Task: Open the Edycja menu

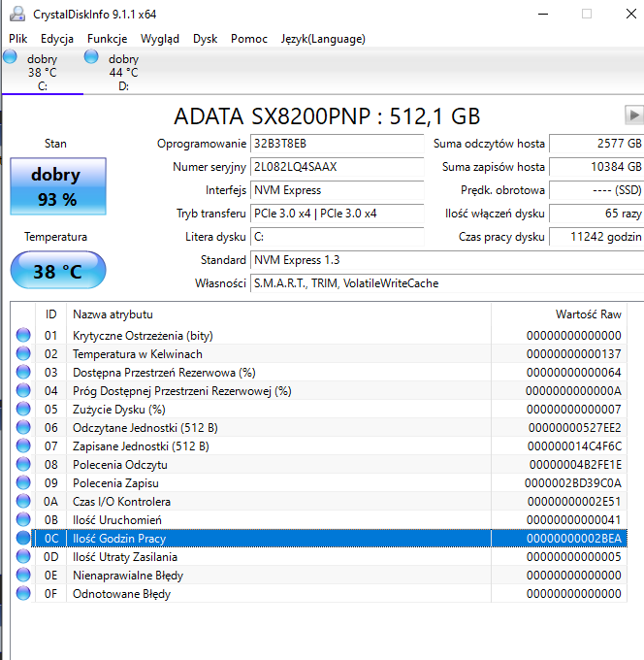Action: [x=57, y=39]
